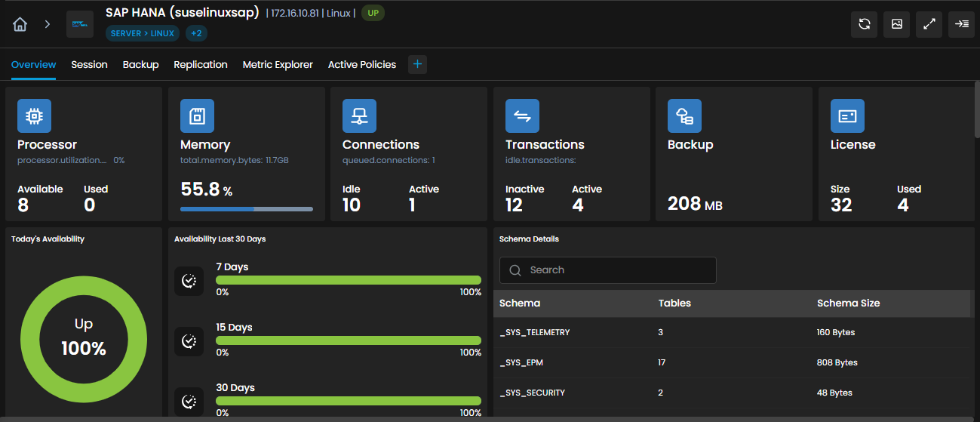Image resolution: width=980 pixels, height=422 pixels.
Task: Sort by the Schema Size column header
Action: pos(848,303)
